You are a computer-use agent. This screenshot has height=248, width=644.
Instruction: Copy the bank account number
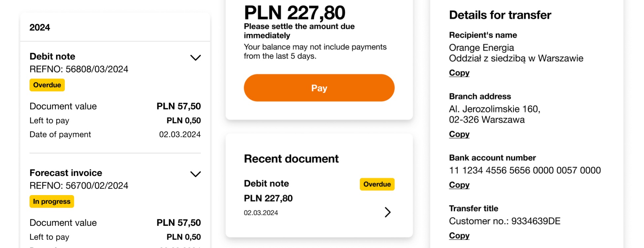point(459,185)
